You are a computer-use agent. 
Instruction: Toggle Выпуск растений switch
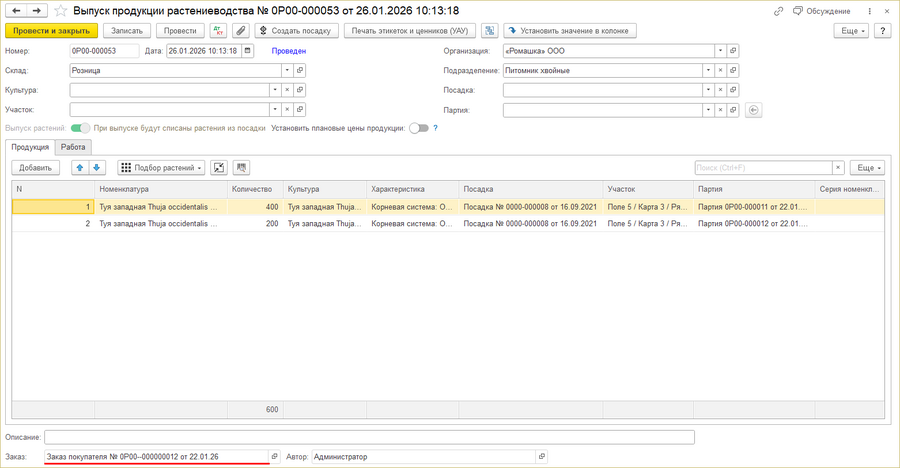pos(80,128)
